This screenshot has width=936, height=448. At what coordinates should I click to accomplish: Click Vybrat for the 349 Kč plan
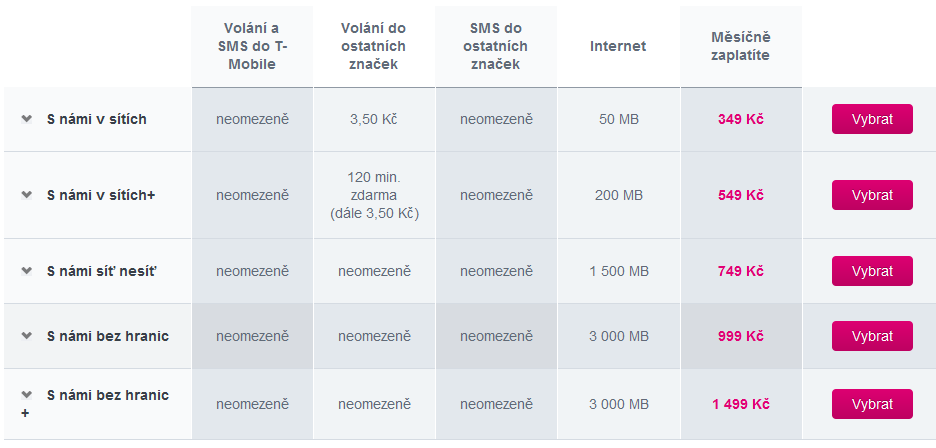tap(872, 119)
